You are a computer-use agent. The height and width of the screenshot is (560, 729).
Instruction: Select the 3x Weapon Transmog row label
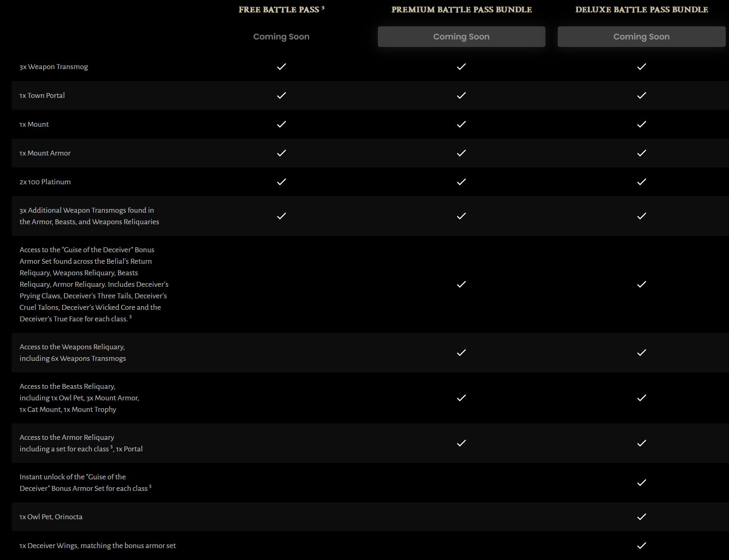point(54,67)
